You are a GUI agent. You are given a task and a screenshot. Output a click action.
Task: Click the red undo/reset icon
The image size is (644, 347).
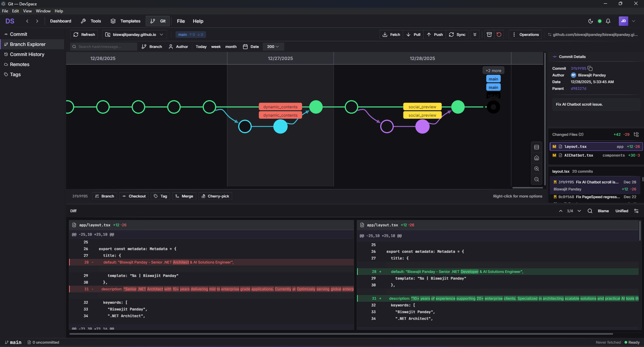[x=499, y=35]
